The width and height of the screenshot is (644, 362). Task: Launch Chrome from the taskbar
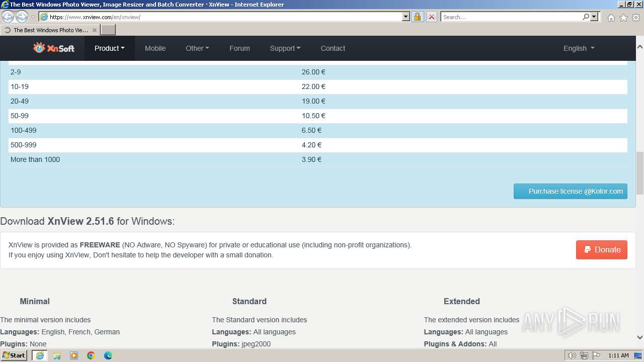pos(91,355)
